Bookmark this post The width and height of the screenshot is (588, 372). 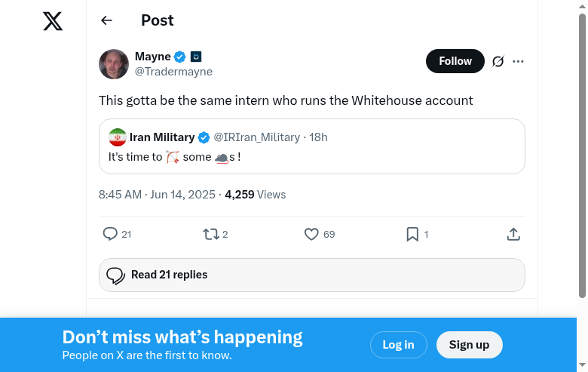click(x=412, y=234)
